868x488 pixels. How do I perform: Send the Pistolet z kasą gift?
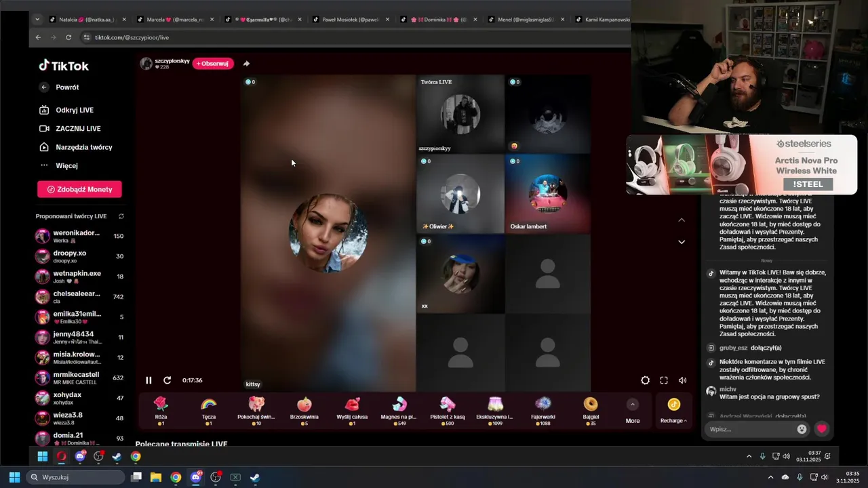coord(448,411)
